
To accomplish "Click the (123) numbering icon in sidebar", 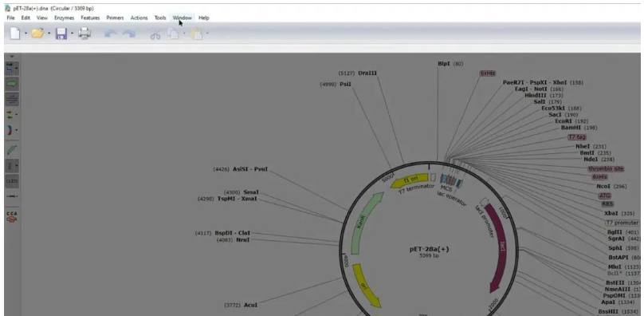I will [x=11, y=181].
